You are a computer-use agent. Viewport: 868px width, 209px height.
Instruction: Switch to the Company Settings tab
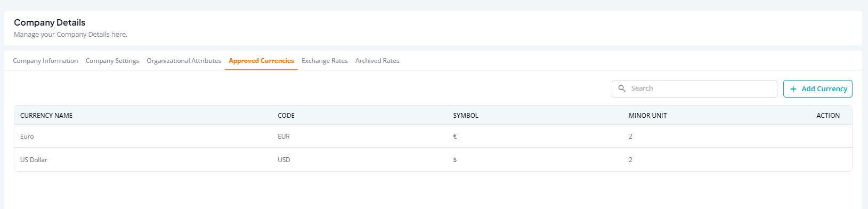[x=112, y=61]
